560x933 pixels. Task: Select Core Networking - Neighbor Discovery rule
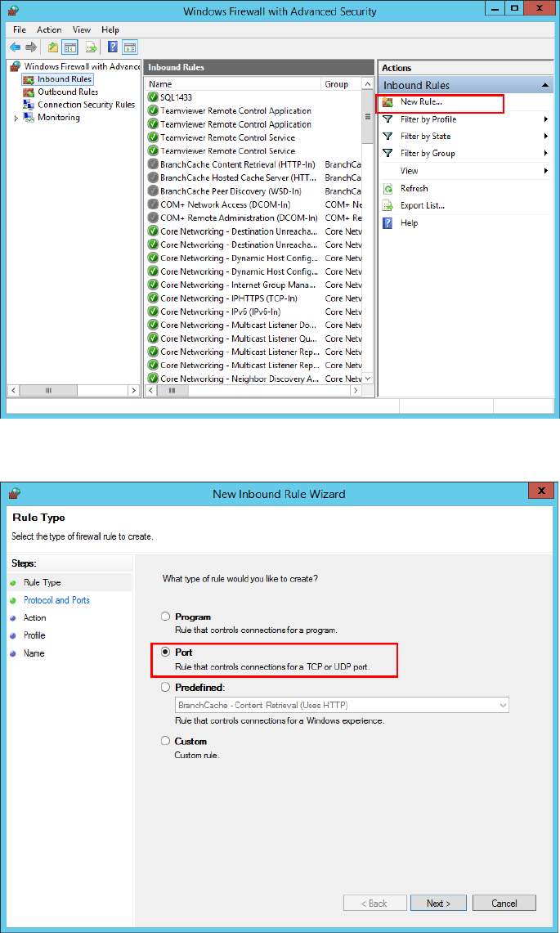(253, 379)
